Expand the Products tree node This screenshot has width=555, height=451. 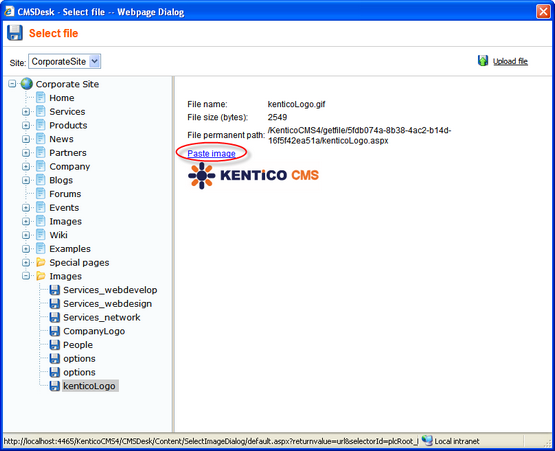26,125
